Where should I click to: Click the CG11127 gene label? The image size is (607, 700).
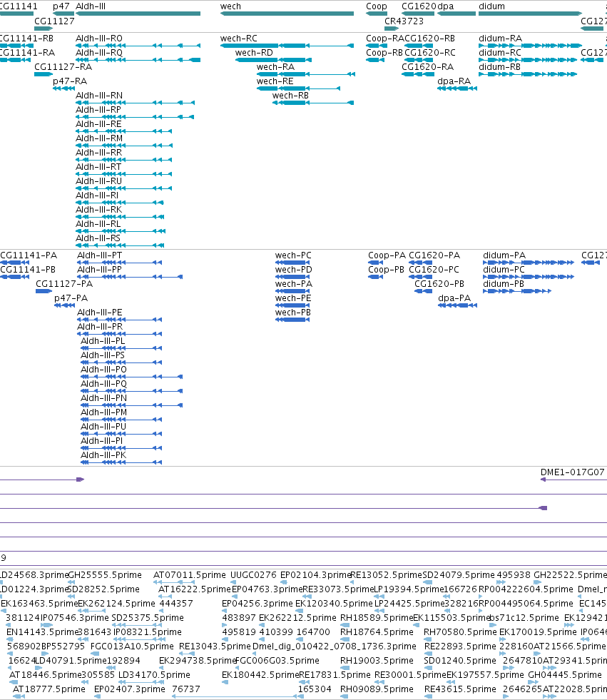point(54,21)
